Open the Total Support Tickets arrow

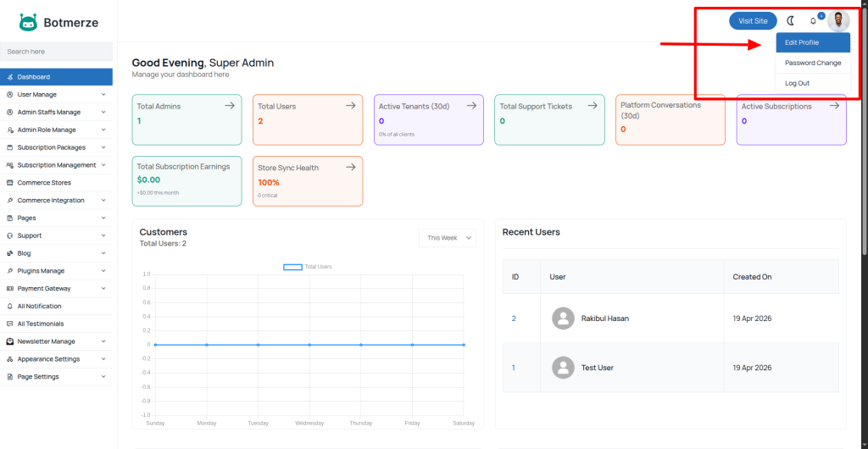pos(593,106)
